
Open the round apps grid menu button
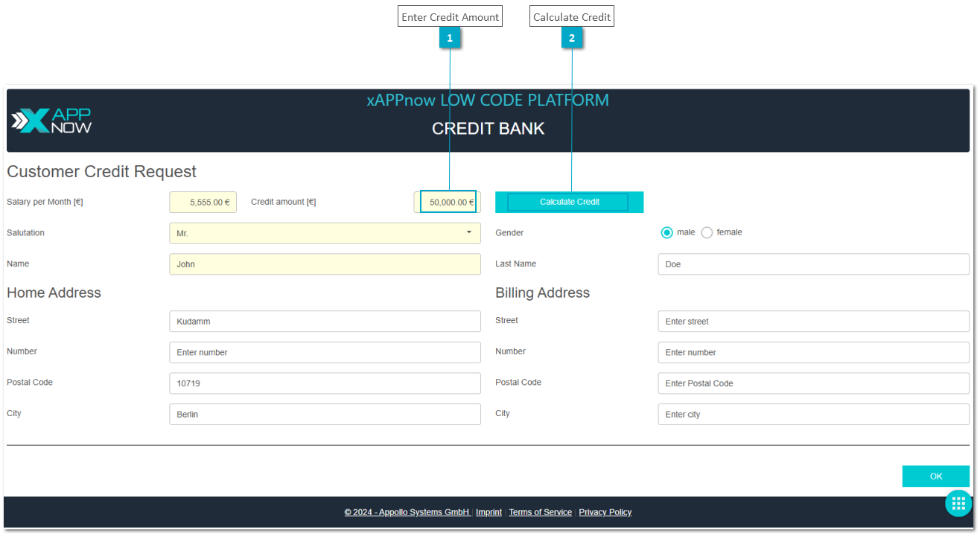[958, 502]
